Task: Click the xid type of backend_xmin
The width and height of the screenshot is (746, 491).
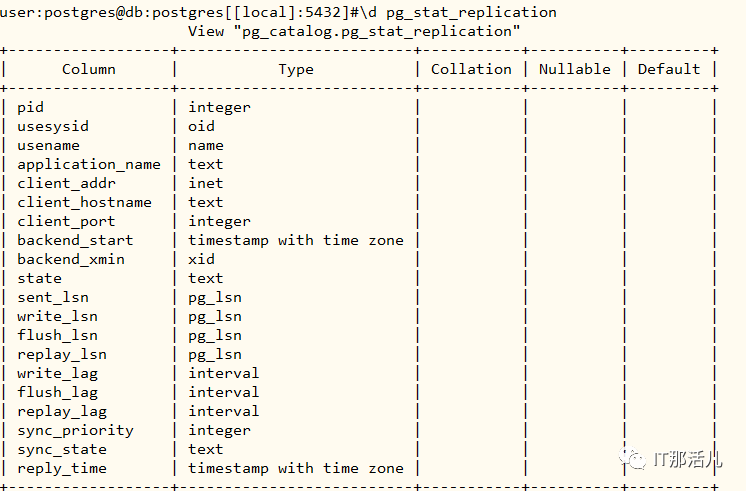Action: [201, 260]
